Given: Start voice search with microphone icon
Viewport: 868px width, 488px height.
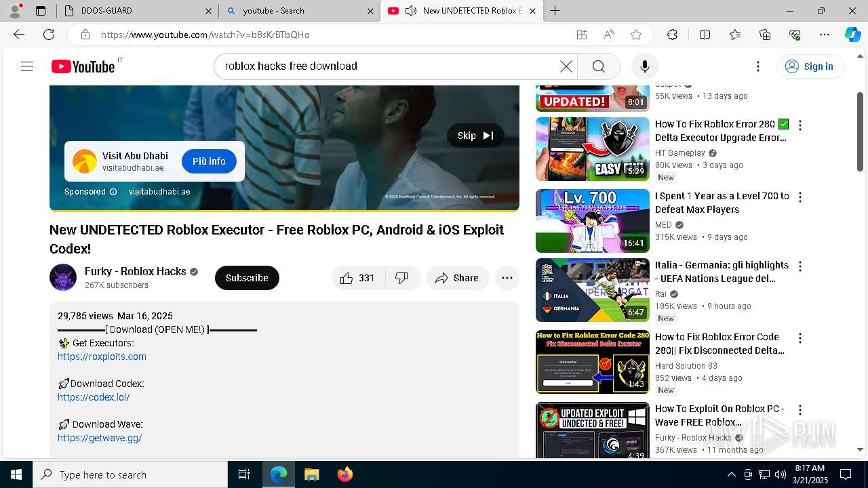Looking at the screenshot, I should [x=644, y=66].
